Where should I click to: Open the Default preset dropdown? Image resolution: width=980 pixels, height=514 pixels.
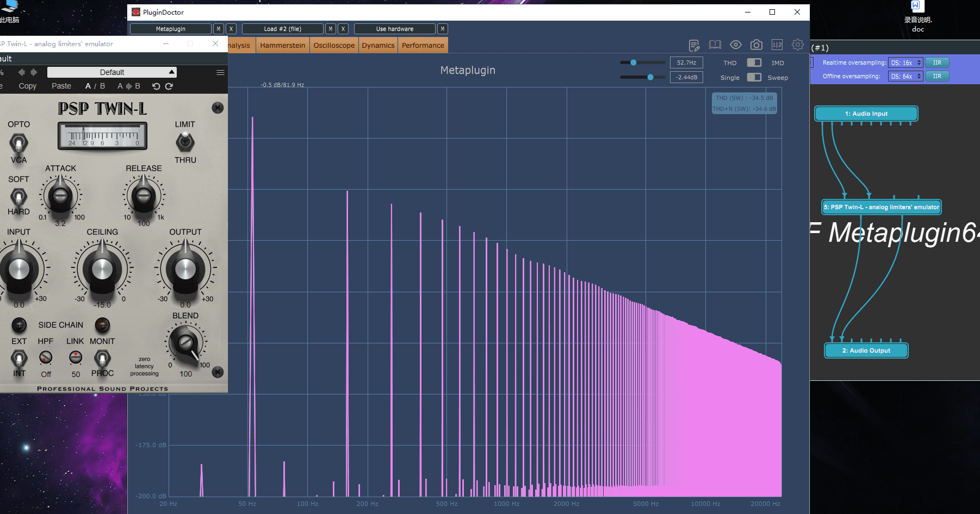[112, 72]
